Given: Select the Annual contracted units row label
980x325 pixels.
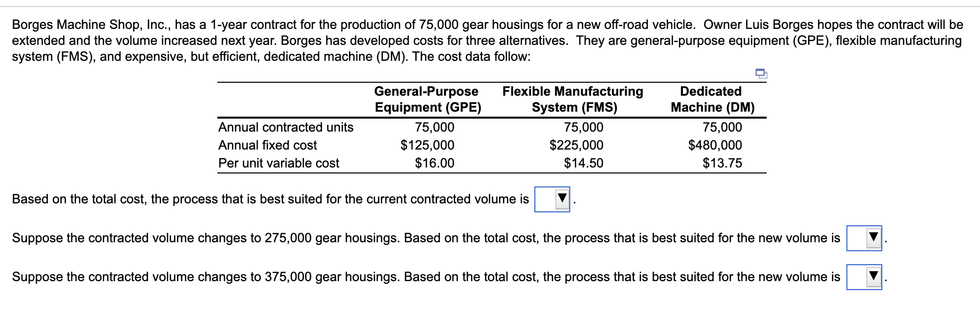Looking at the screenshot, I should (x=285, y=128).
